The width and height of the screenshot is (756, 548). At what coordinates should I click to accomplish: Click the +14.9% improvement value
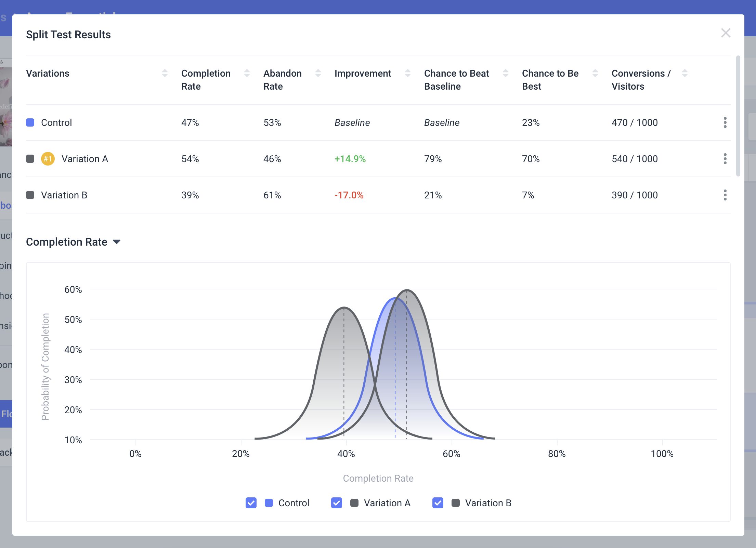point(350,159)
